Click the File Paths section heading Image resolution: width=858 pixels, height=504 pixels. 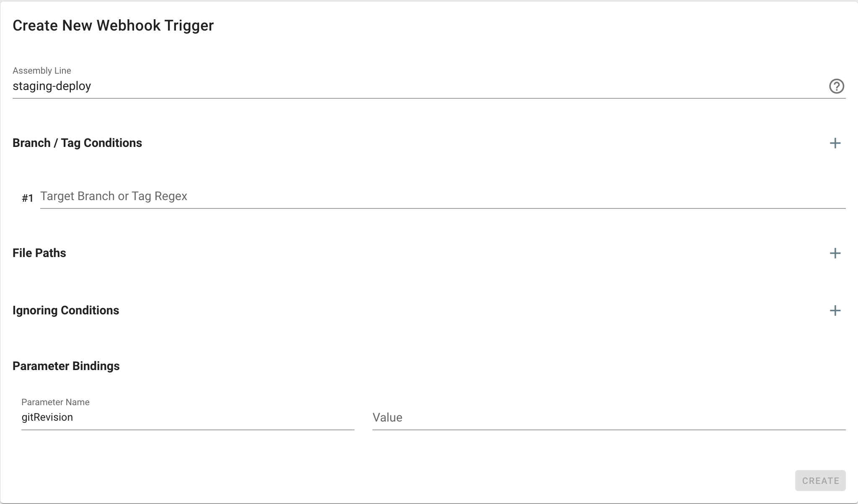pyautogui.click(x=39, y=253)
